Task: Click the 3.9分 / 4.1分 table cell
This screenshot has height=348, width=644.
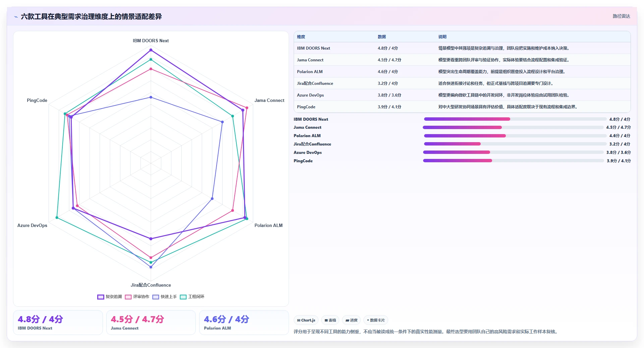Action: [390, 107]
